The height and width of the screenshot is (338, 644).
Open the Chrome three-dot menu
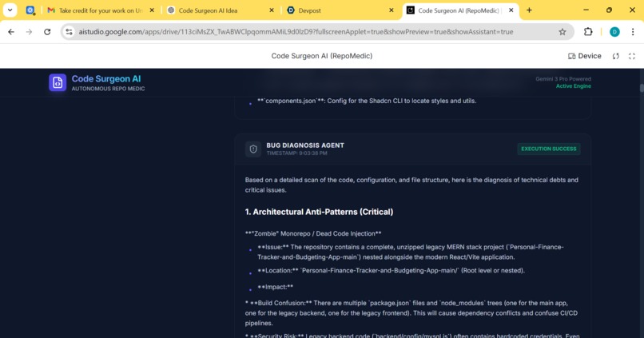coord(633,32)
